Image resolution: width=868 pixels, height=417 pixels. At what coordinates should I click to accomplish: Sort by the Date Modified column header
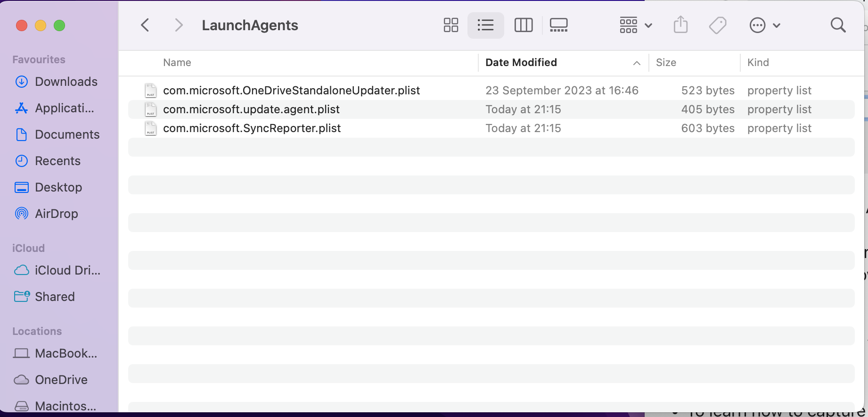point(521,63)
